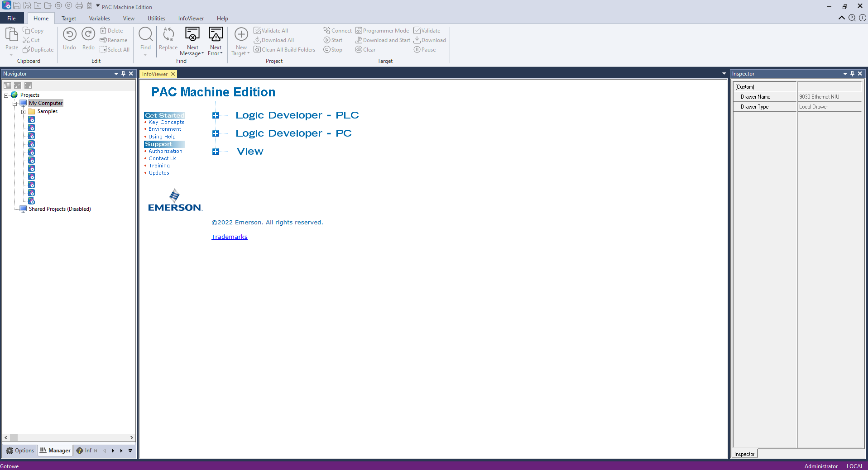Toggle Programmer Mode
The image size is (868, 470).
pyautogui.click(x=382, y=31)
